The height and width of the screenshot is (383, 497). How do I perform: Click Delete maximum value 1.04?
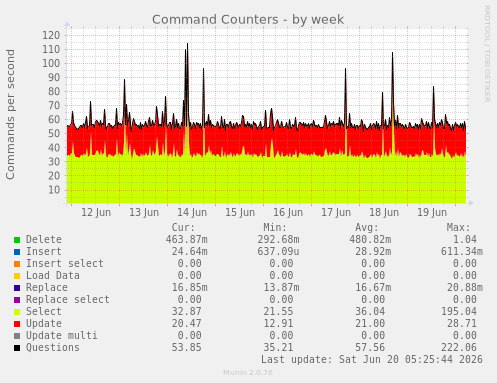pyautogui.click(x=465, y=239)
